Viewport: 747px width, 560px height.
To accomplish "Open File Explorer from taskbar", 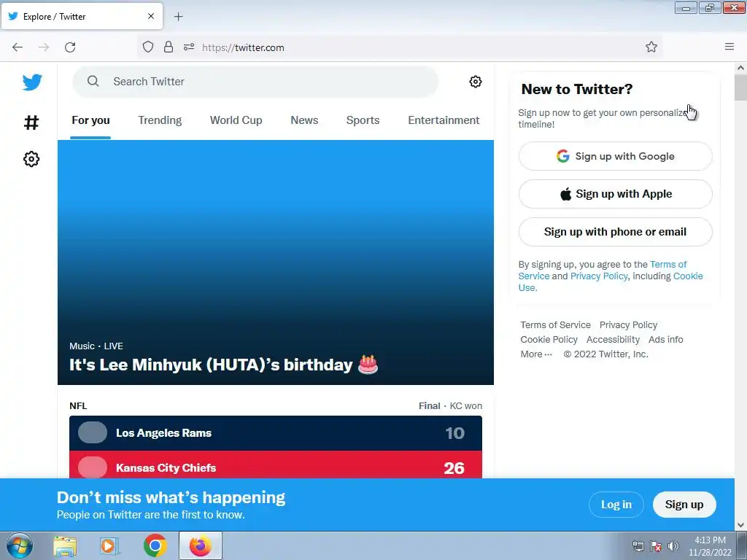I will click(65, 545).
